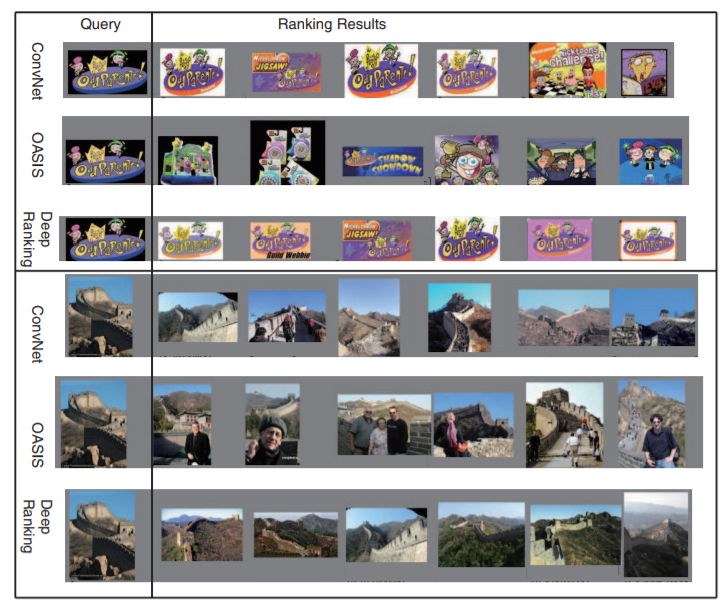The width and height of the screenshot is (725, 604).
Task: Select the man in black suit thumbnail
Action: (182, 425)
